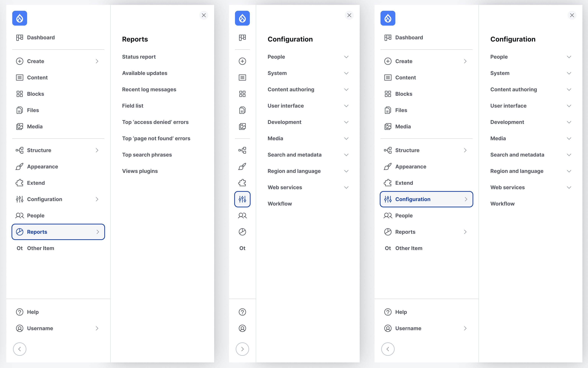588x368 pixels.
Task: Select Top search phrases report
Action: tap(147, 155)
